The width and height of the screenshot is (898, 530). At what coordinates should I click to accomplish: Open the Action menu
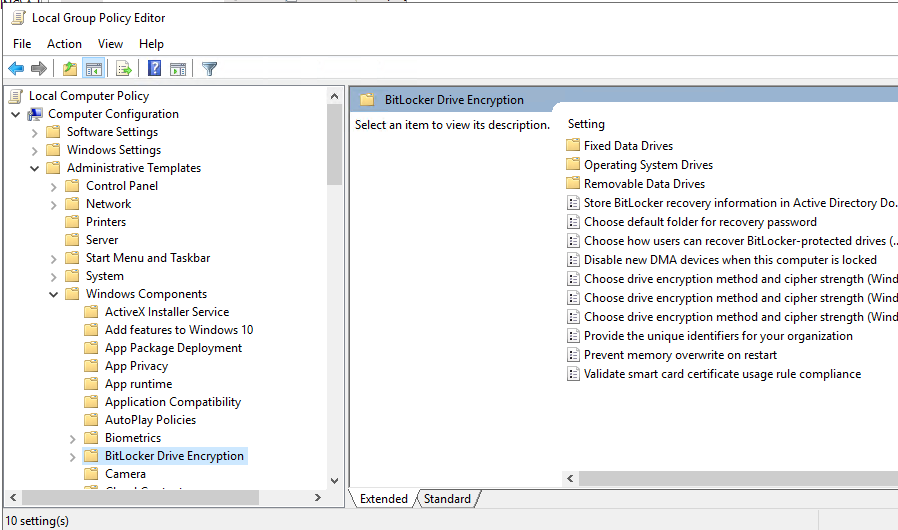(64, 44)
